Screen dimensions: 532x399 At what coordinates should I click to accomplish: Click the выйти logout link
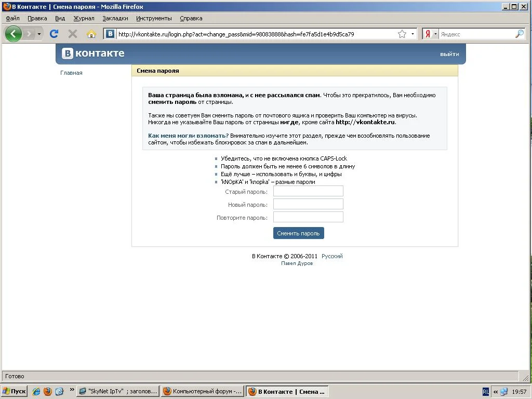coord(449,54)
